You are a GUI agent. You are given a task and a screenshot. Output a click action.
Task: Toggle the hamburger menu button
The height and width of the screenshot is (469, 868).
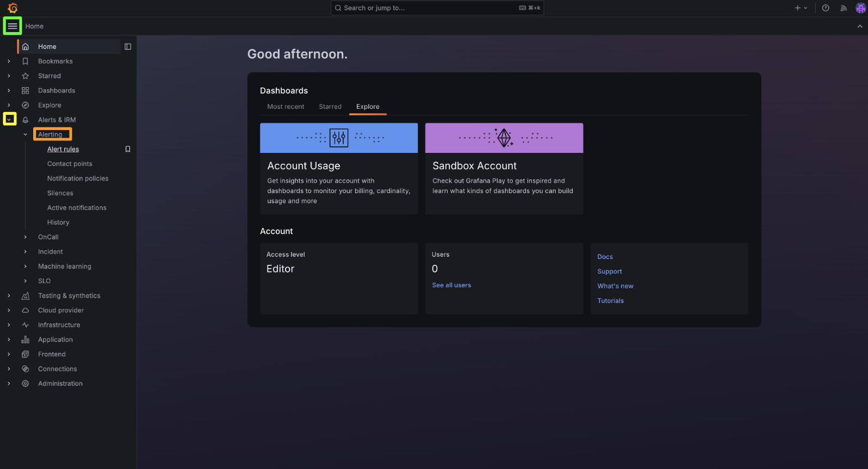(13, 26)
